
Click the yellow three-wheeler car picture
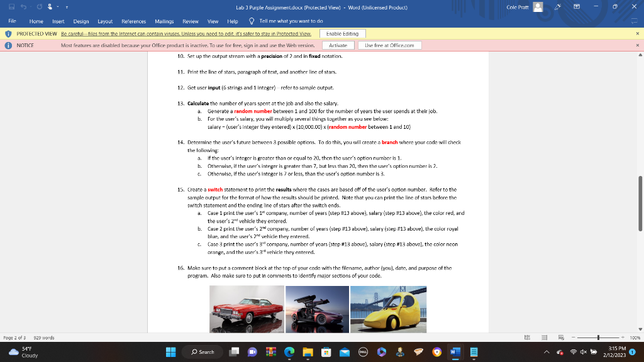click(388, 309)
